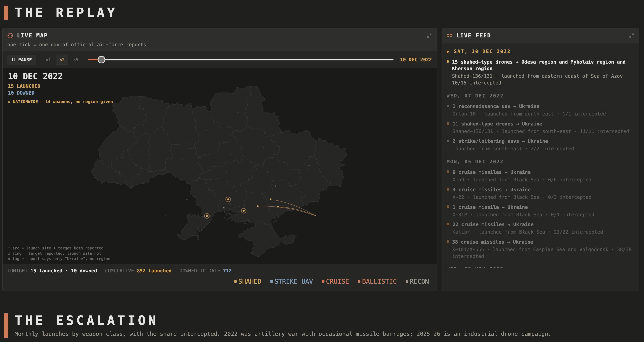Click 'THE REPLAY' section heading
644x342 pixels.
(65, 12)
